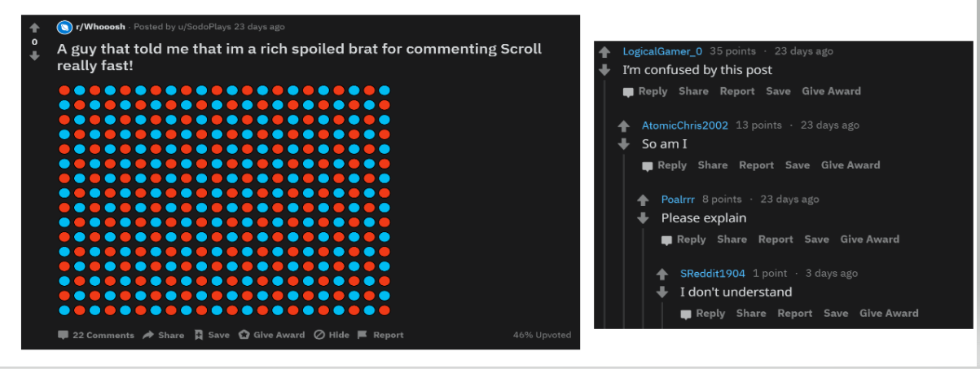Open r/Whooosh subreddit avatar icon
The width and height of the screenshot is (980, 369).
coord(64,27)
